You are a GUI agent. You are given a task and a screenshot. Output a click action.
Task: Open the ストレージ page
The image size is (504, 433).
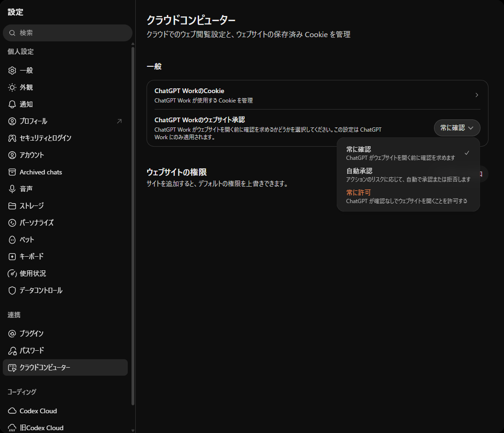65,206
